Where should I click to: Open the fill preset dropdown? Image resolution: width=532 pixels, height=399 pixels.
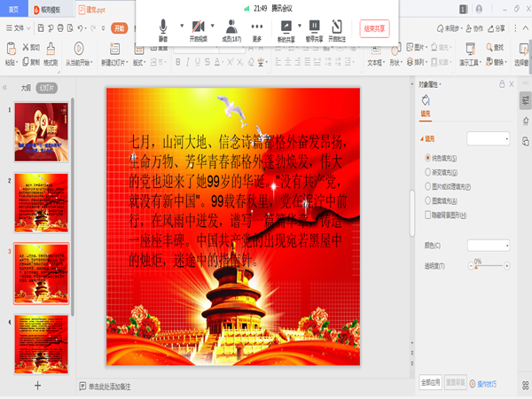pyautogui.click(x=489, y=139)
